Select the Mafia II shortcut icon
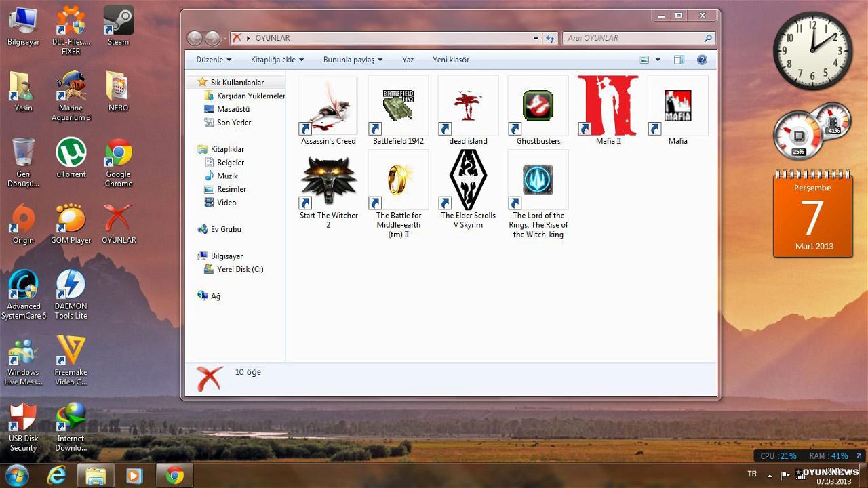The height and width of the screenshot is (488, 868). tap(608, 110)
